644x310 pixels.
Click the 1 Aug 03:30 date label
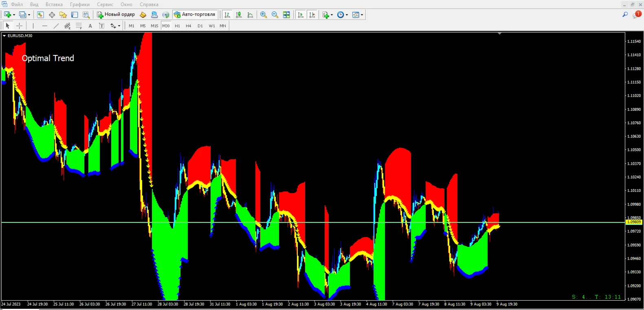click(x=246, y=304)
